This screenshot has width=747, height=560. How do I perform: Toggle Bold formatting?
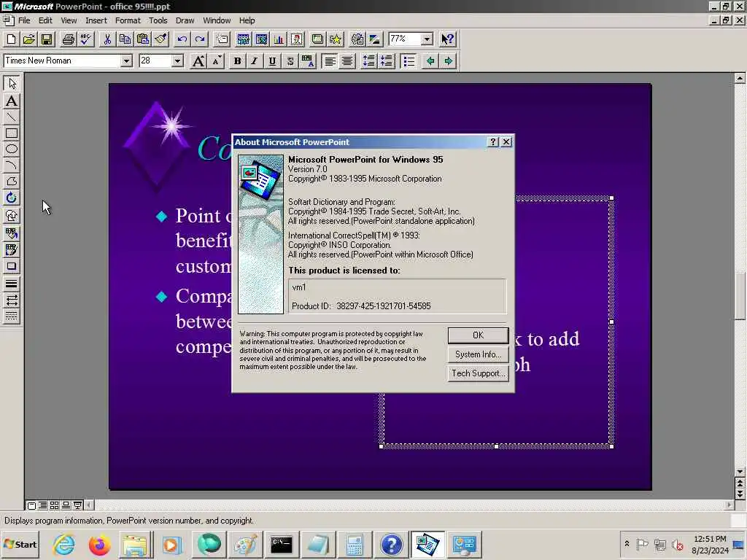point(237,61)
